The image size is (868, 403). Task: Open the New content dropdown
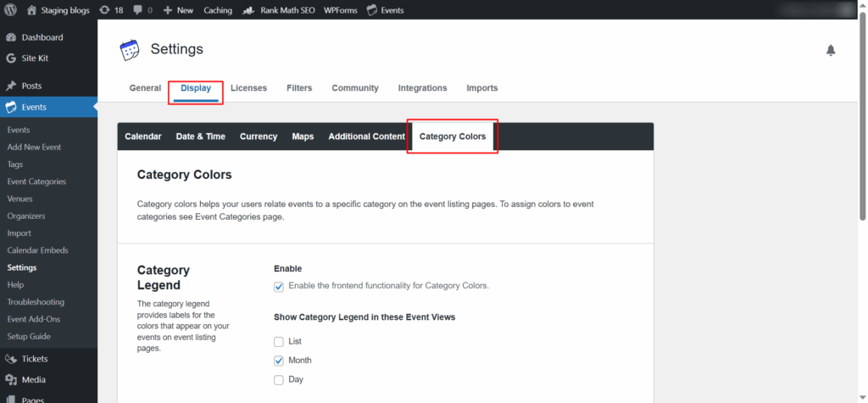pyautogui.click(x=178, y=10)
